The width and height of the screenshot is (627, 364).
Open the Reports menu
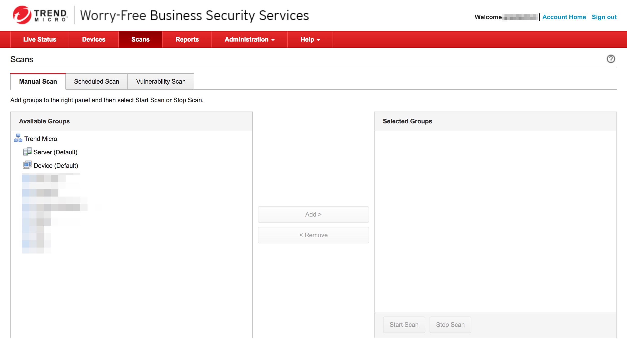(x=187, y=39)
